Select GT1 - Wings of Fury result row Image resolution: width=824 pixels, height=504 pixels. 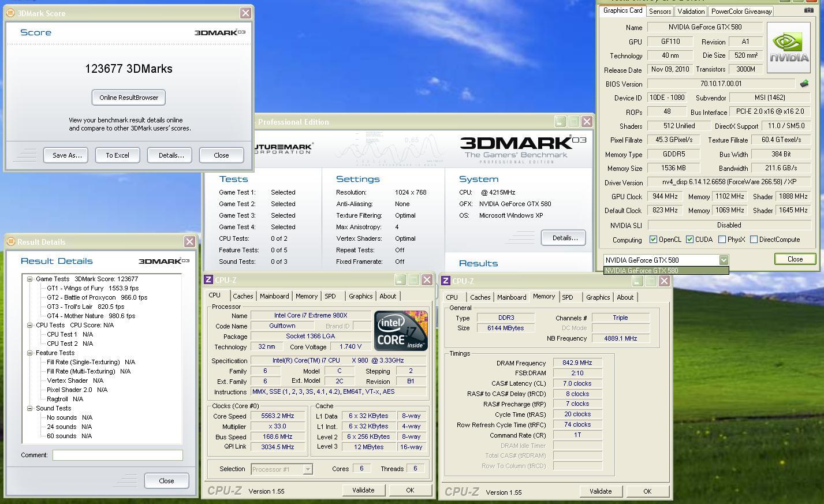click(92, 288)
